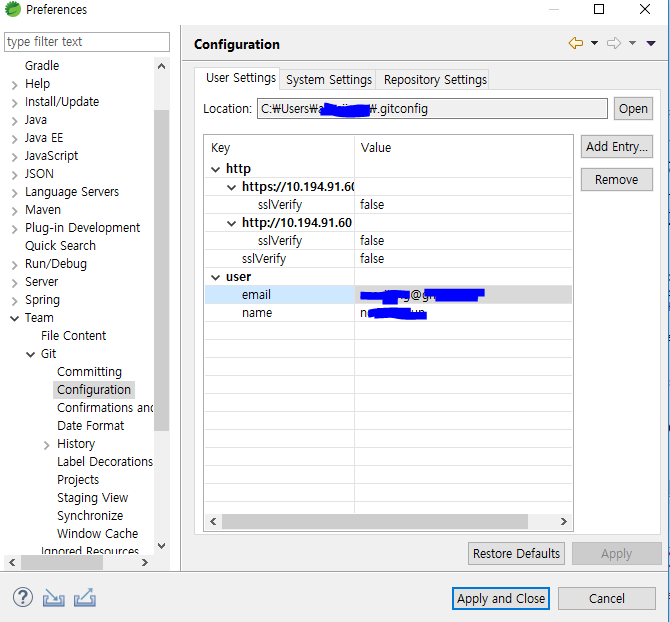Select Language Servers in preferences tree
The image size is (670, 622).
(72, 192)
